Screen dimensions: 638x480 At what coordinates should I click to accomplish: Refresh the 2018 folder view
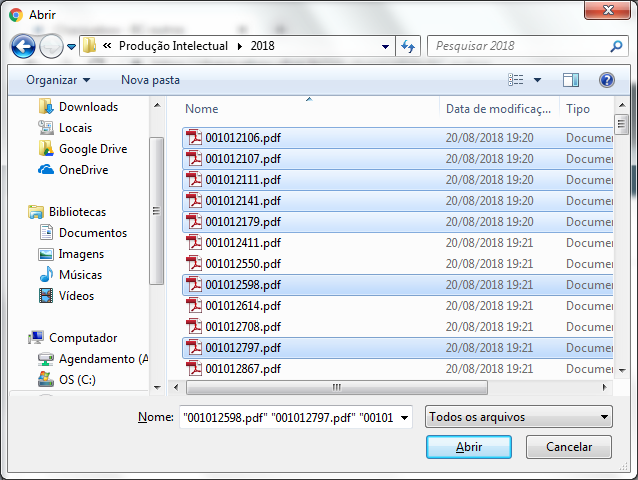point(408,46)
